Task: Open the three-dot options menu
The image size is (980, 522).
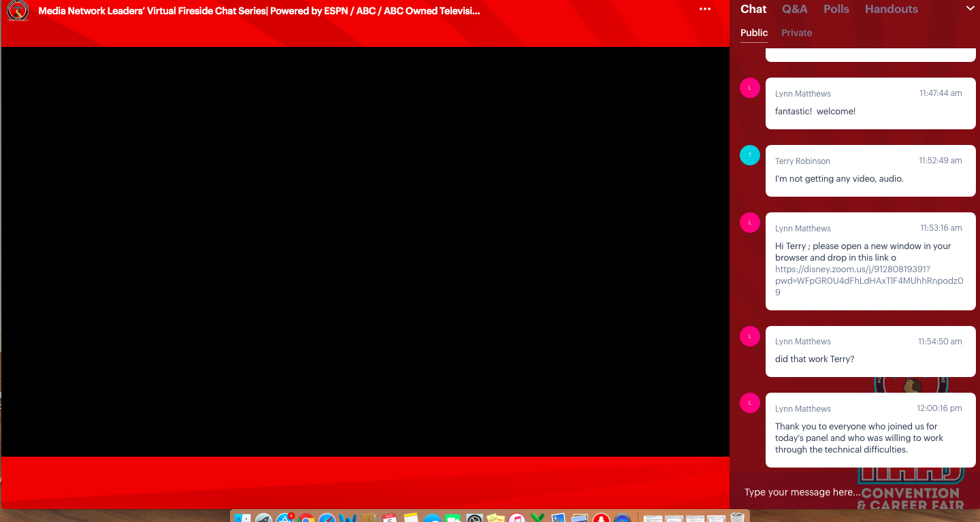Action: (704, 10)
